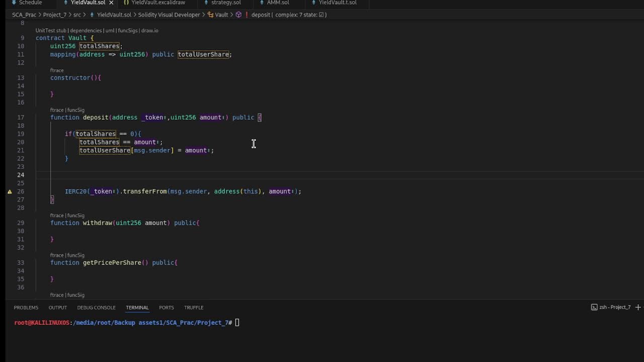Click the UnitTest stub code lens
The image size is (644, 362).
51,31
